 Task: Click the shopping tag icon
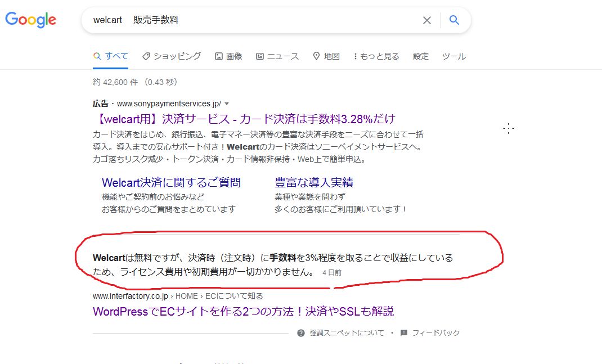click(x=146, y=56)
